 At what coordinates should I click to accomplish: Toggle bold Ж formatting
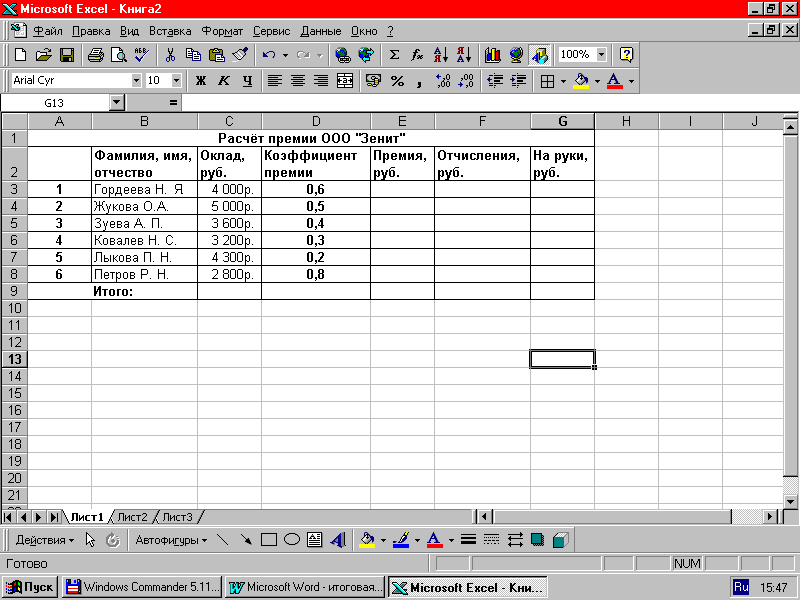pos(201,81)
